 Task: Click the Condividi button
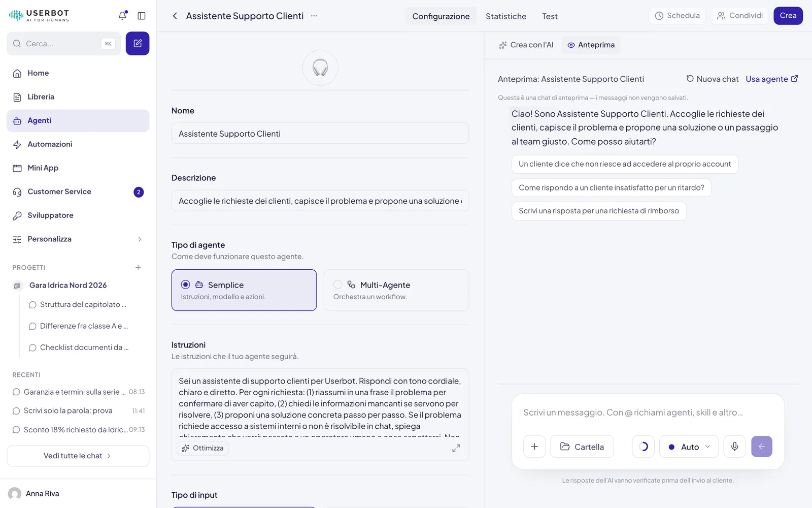pyautogui.click(x=740, y=16)
